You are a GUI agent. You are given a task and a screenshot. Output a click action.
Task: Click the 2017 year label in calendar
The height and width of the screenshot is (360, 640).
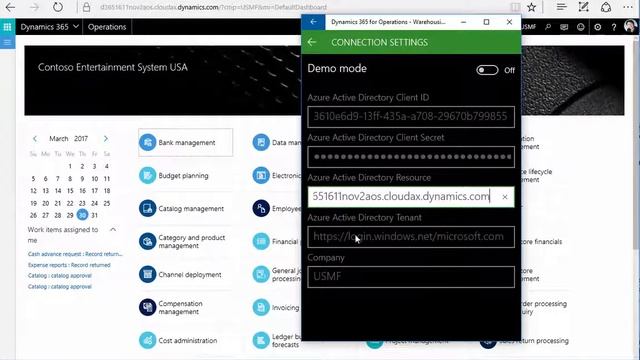(x=81, y=139)
